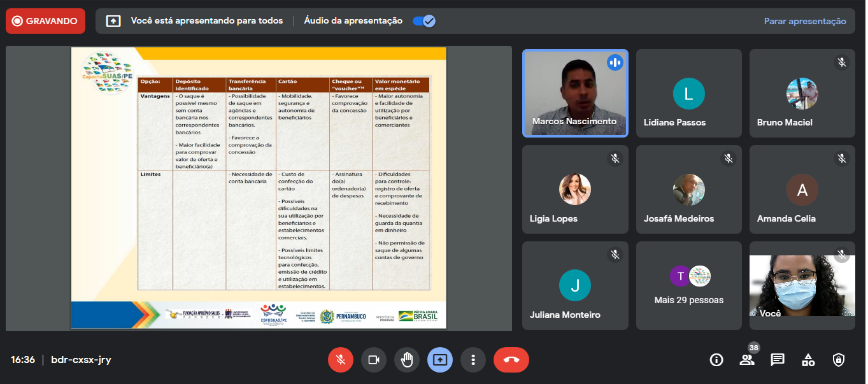Viewport: 868px width, 384px height.
Task: Select Amanda Celia's avatar tile
Action: point(802,190)
